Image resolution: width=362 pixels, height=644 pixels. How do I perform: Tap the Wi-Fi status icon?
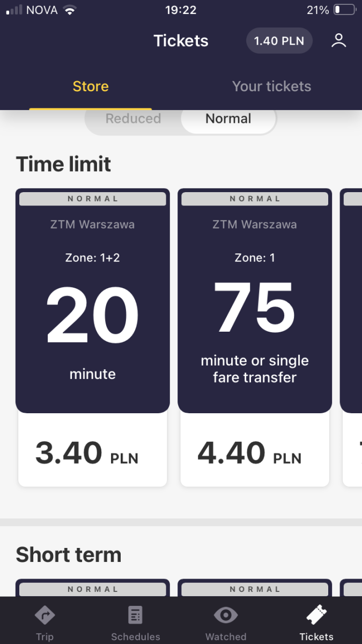coord(69,10)
